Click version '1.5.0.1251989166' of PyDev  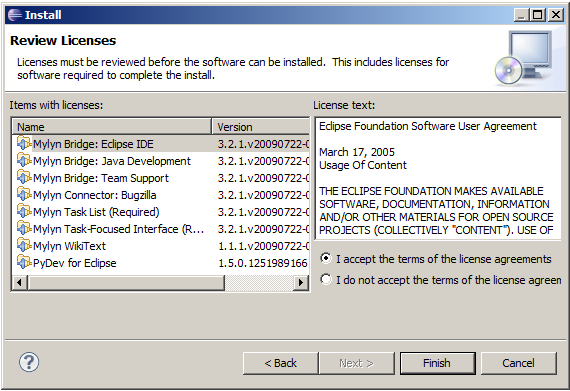[263, 263]
